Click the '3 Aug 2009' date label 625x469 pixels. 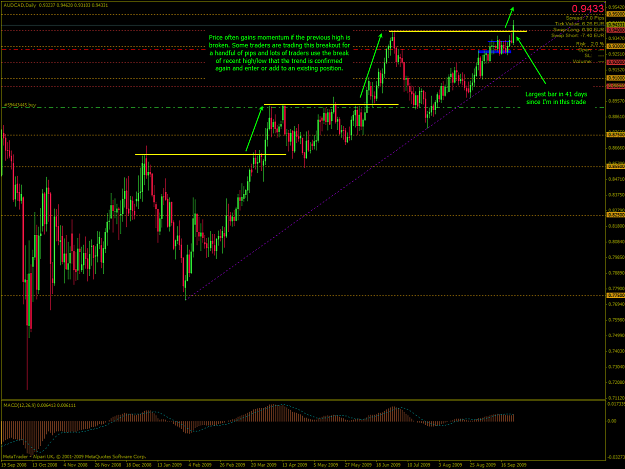(450, 465)
